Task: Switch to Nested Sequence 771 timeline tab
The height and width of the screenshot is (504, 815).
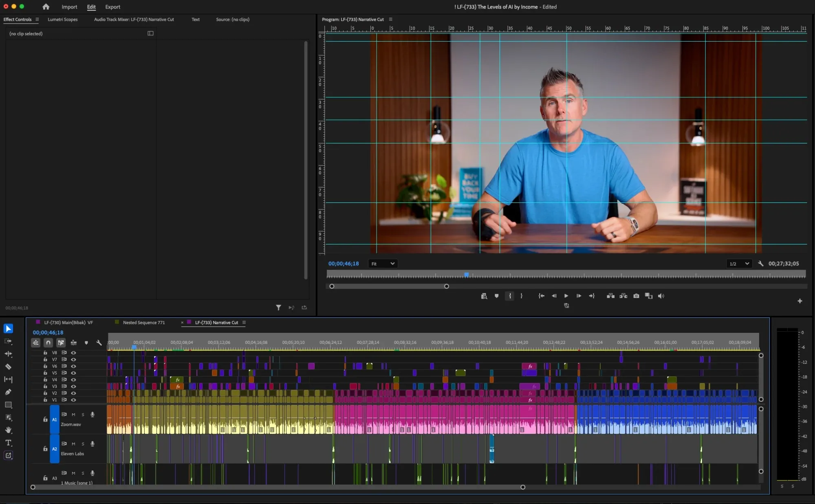Action: pyautogui.click(x=143, y=323)
